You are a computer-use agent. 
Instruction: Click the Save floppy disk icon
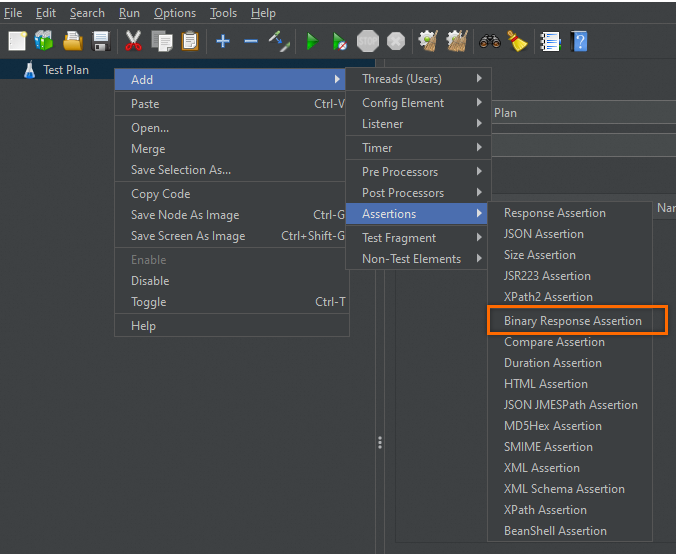pyautogui.click(x=101, y=41)
